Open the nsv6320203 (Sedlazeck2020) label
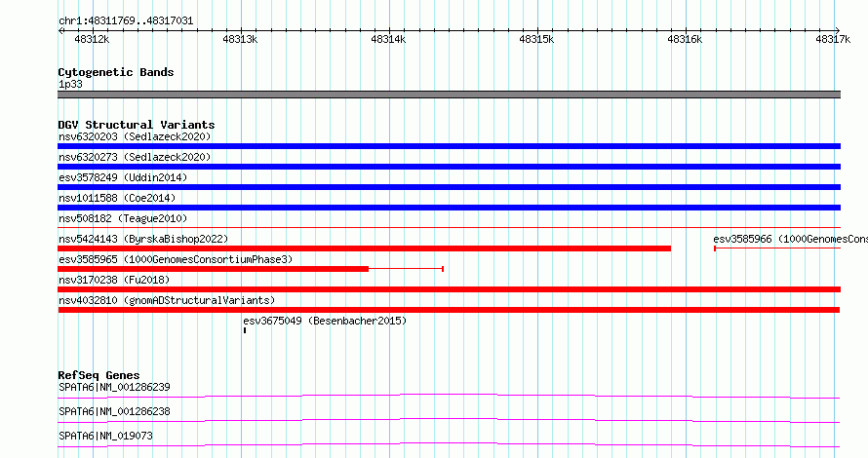 (135, 136)
